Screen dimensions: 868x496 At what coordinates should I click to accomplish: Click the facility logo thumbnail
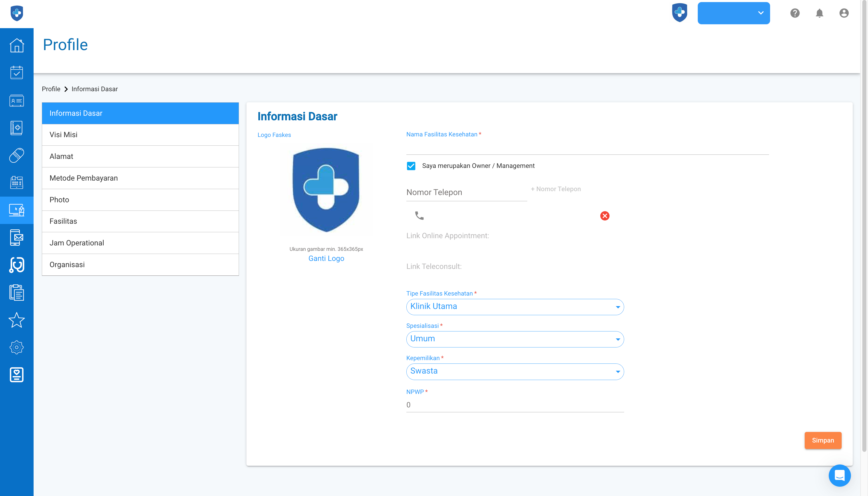[x=326, y=190]
